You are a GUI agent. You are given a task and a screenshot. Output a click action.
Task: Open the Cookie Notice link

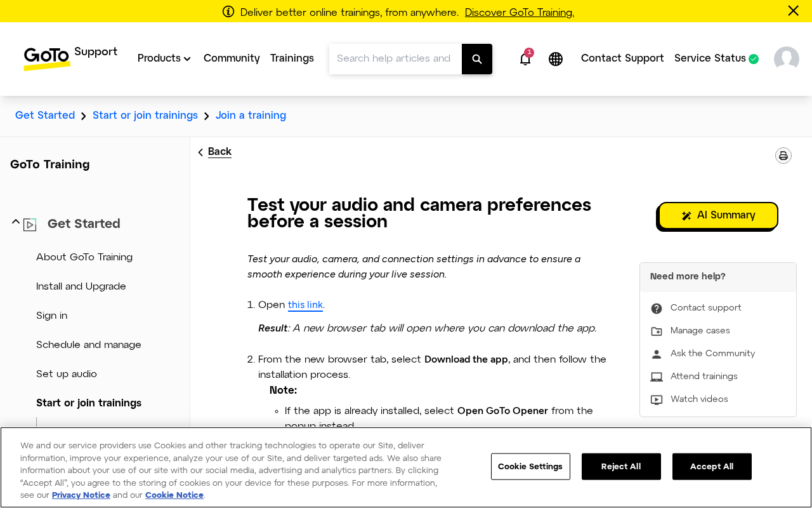[x=174, y=495]
